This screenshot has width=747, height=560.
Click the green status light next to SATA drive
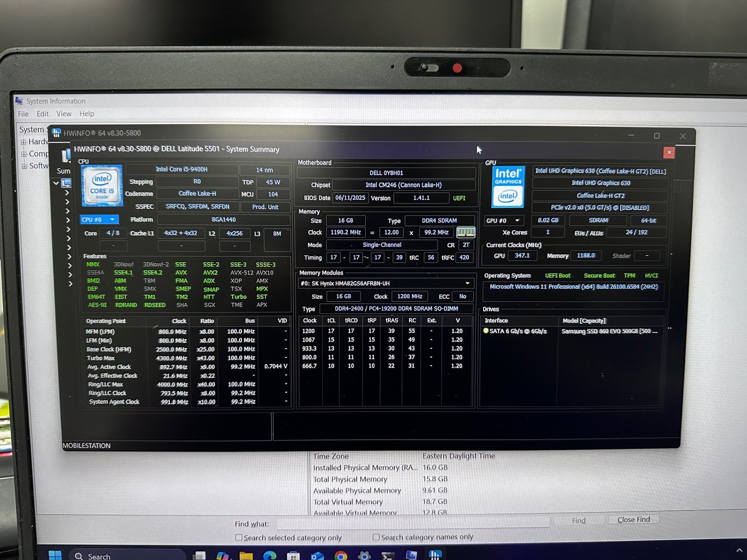tap(485, 331)
